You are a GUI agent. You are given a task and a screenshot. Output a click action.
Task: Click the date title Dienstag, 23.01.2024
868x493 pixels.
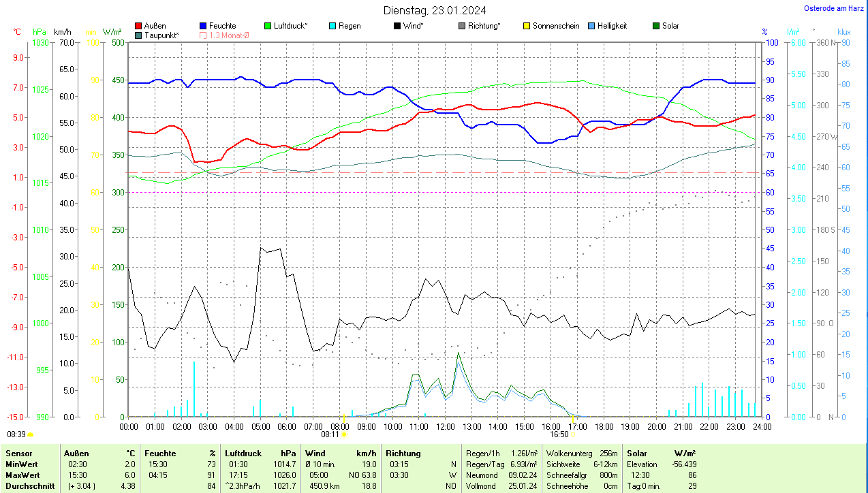(x=435, y=10)
